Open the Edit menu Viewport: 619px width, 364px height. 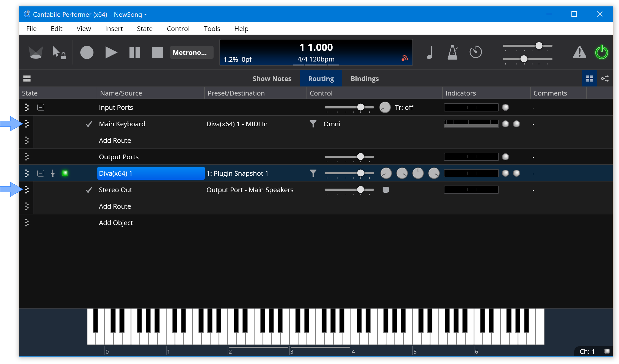point(56,29)
